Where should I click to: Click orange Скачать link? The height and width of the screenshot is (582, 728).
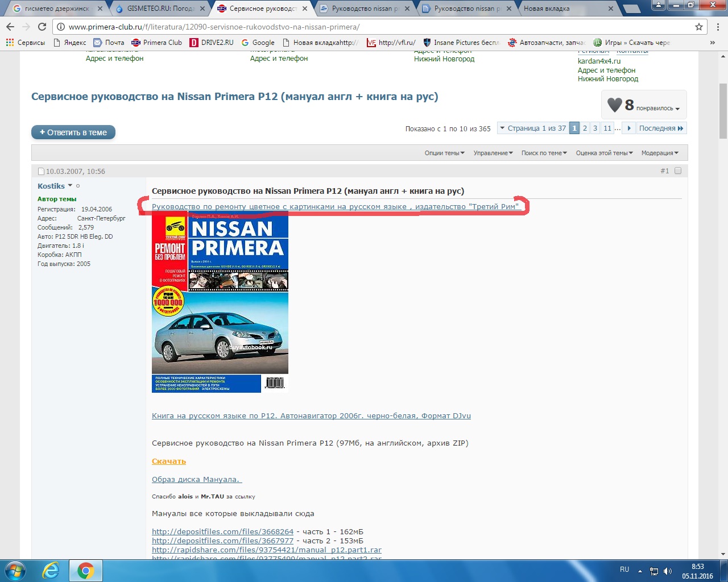pyautogui.click(x=169, y=461)
